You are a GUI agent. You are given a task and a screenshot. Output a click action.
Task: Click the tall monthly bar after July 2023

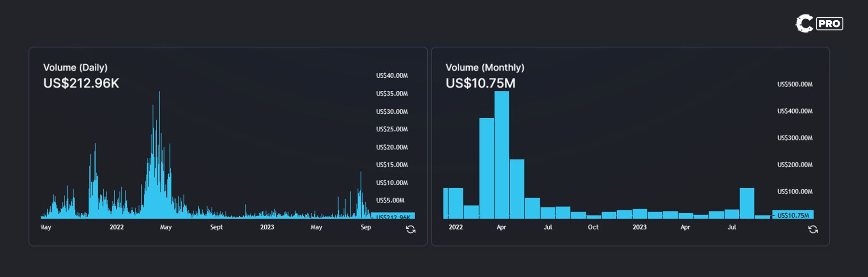tap(746, 203)
